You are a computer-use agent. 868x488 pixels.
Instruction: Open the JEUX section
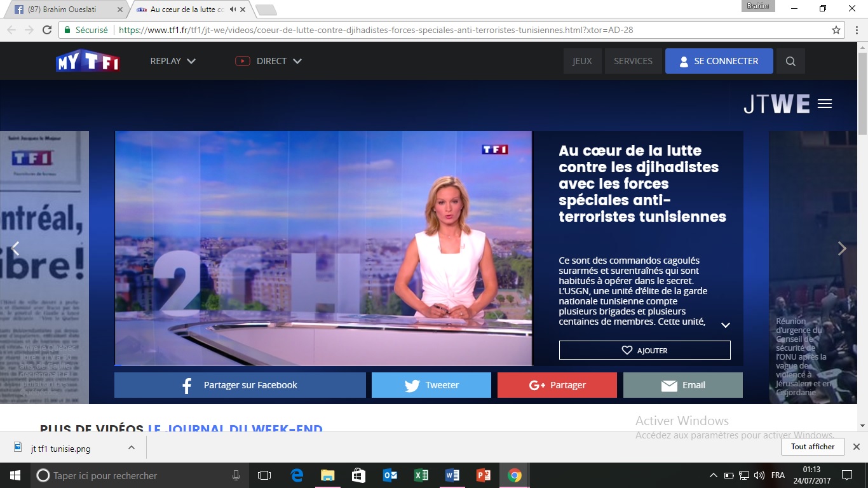pyautogui.click(x=582, y=61)
